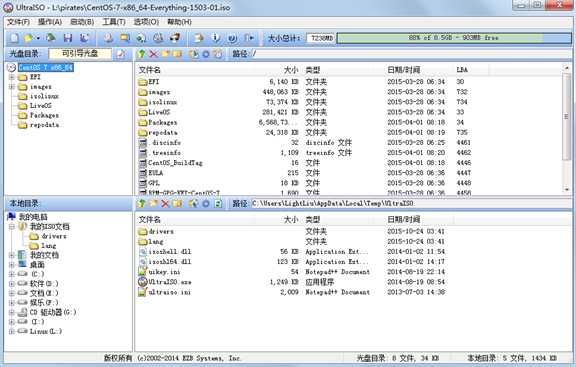
Task: Expand the CD 驱动器(G:) node
Action: 12,312
